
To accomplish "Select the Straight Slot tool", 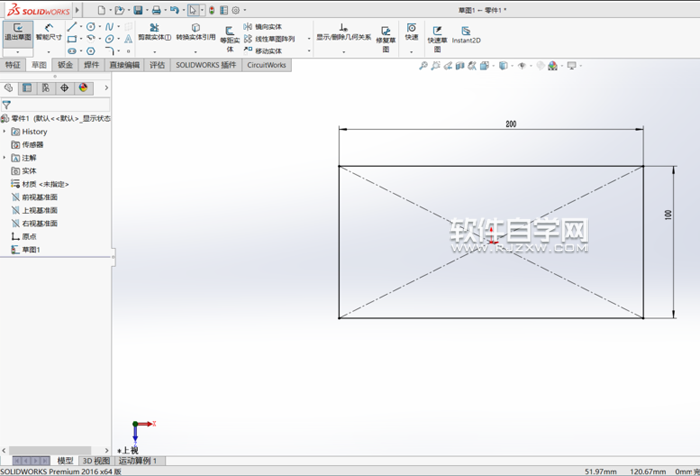I will click(x=72, y=51).
